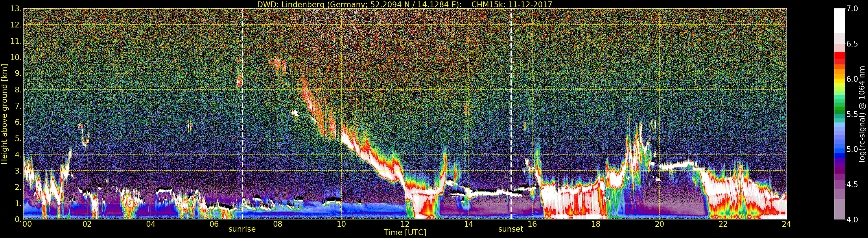Click the y-axis tick label '9.'
This screenshot has width=868, height=238.
[x=18, y=73]
